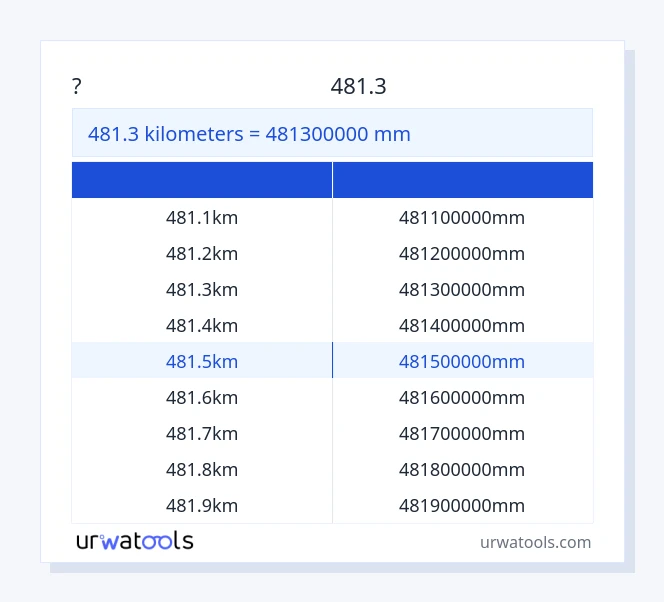Screen dimensions: 664x602
Task: Click the highlighted 481.5km cell
Action: pyautogui.click(x=202, y=361)
